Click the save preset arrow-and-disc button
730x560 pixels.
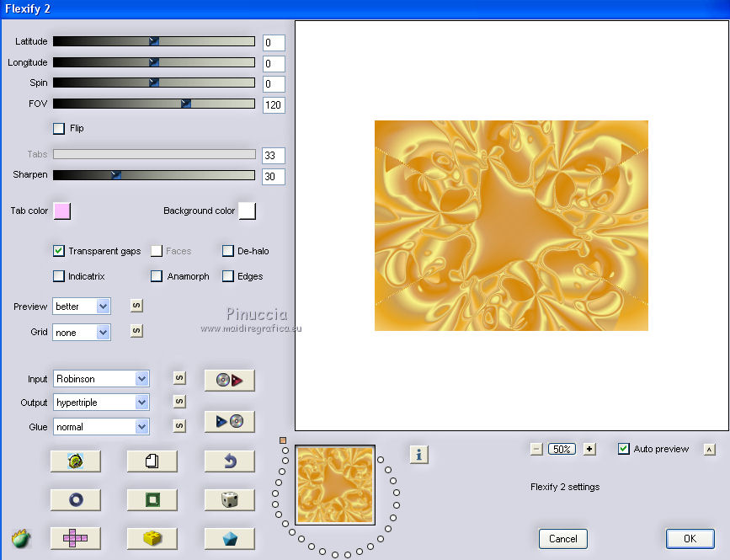pyautogui.click(x=230, y=422)
